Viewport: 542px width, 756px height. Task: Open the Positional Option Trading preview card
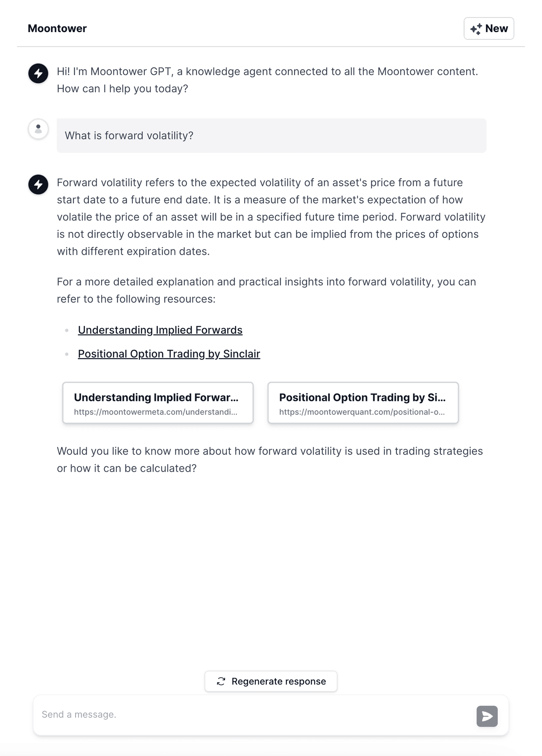pyautogui.click(x=363, y=402)
